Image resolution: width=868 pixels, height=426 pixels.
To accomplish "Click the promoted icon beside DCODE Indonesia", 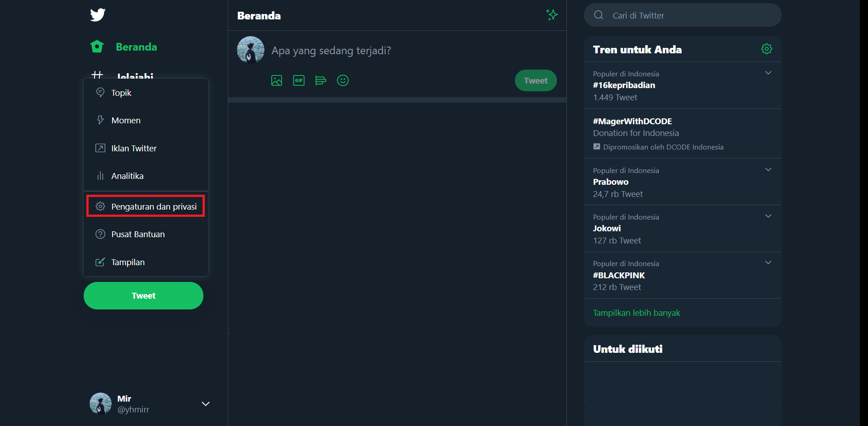I will 597,146.
